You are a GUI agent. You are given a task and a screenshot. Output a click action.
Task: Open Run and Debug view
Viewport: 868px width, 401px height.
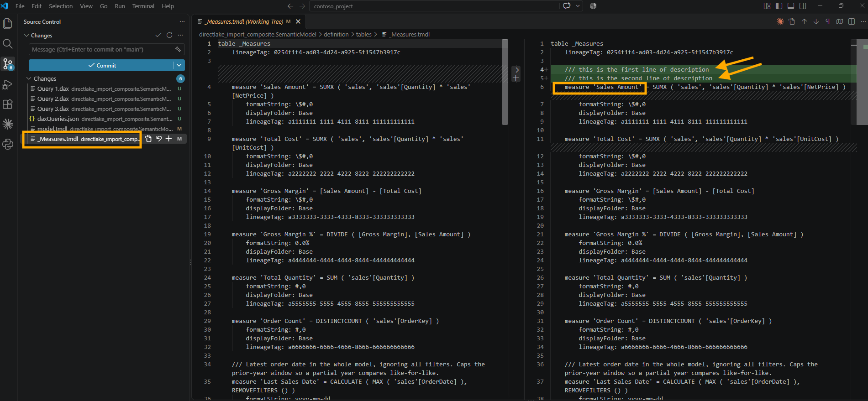point(7,84)
